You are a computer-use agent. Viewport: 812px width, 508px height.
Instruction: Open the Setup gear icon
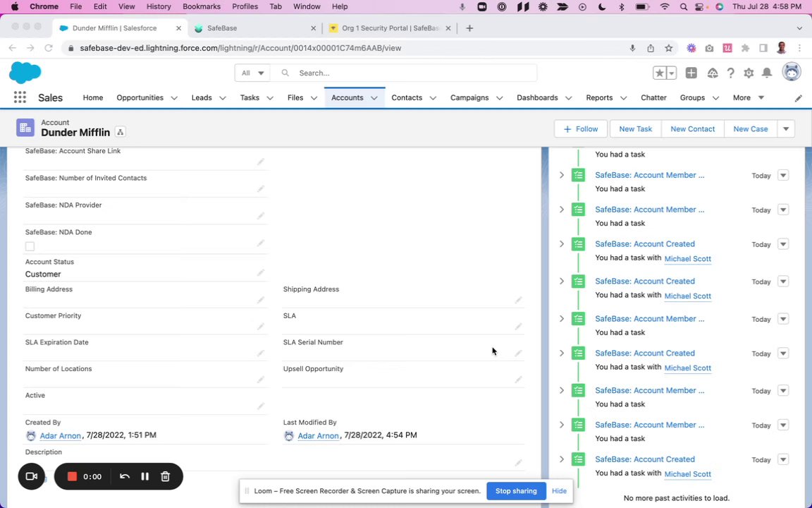(x=749, y=73)
